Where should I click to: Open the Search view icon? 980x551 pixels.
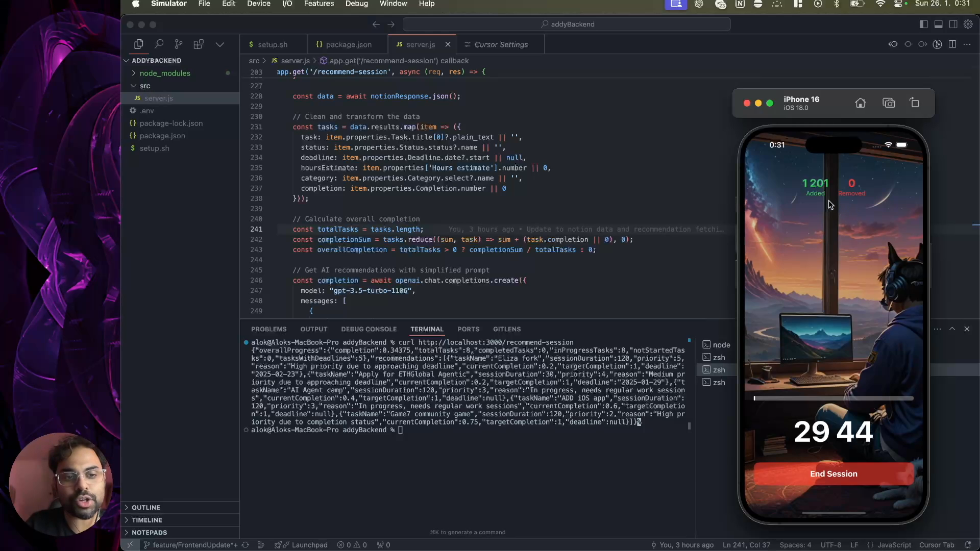pyautogui.click(x=159, y=44)
